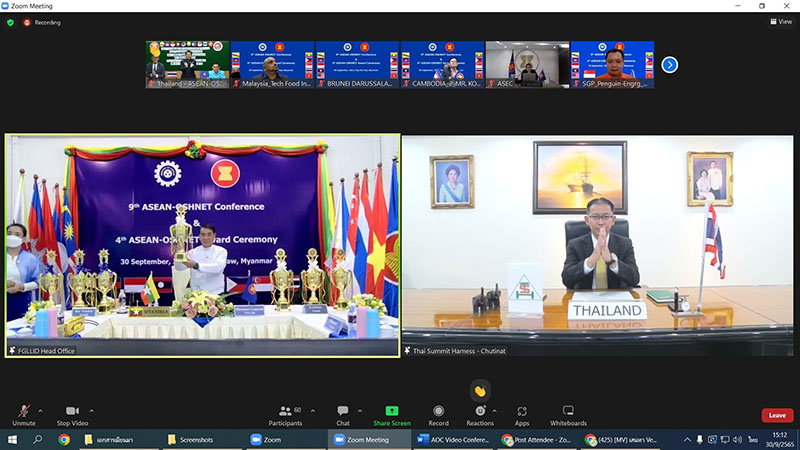Open video options arrow beside Stop Video
This screenshot has width=800, height=450.
[x=91, y=409]
